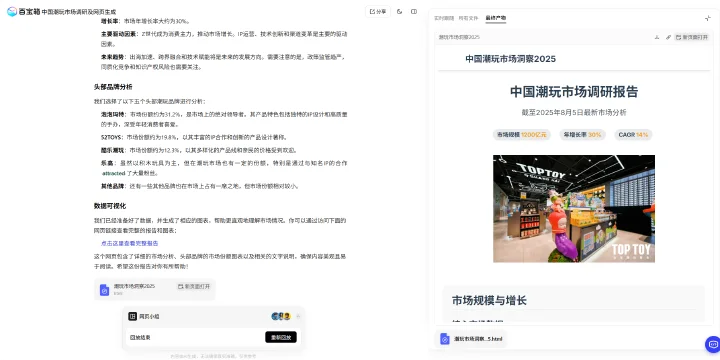Click the team avatars in 网页小组 card

(x=281, y=316)
